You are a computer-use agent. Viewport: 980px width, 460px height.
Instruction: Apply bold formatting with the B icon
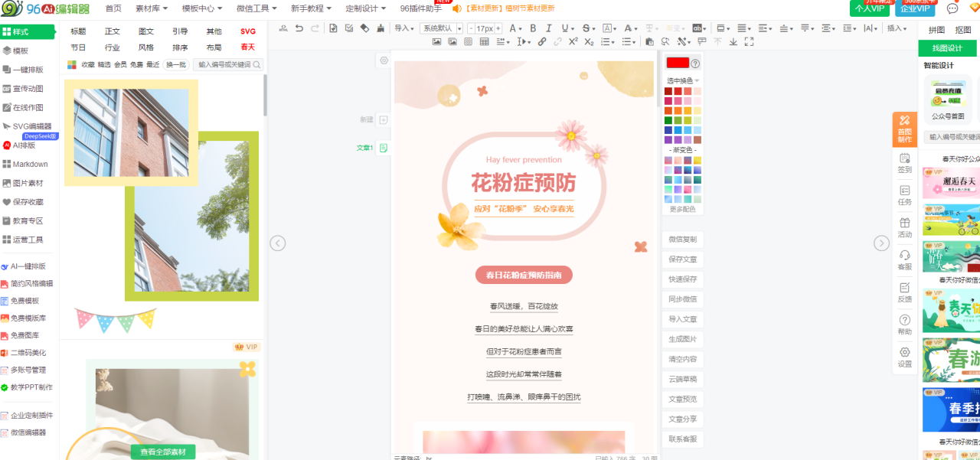[533, 28]
